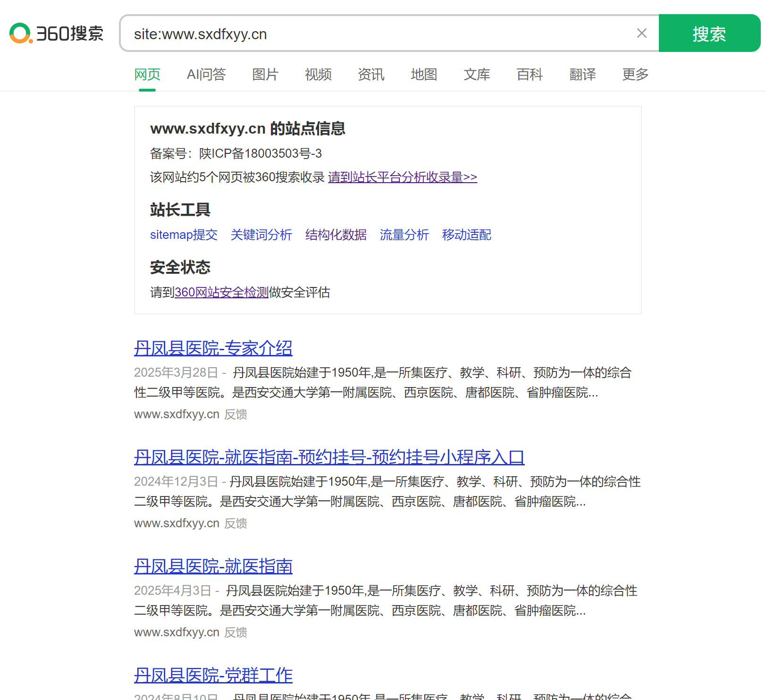Expand the 更多 menu
This screenshot has height=700, width=766.
(634, 75)
